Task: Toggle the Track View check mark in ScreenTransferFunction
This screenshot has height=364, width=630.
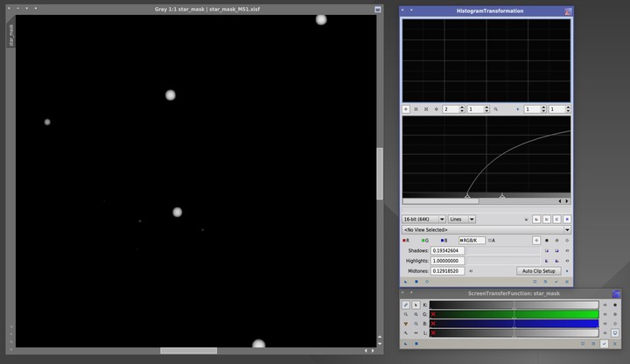Action: 604,344
